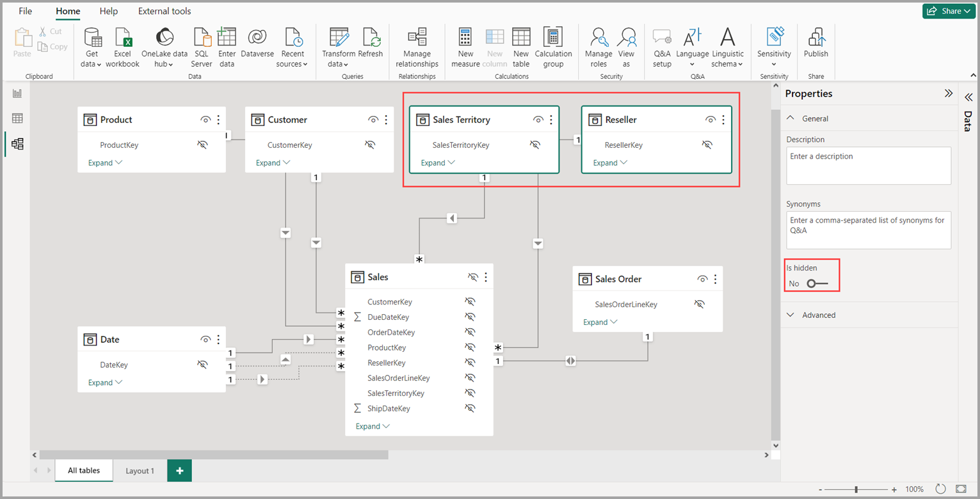Switch to the External tools ribbon tab

pos(164,11)
